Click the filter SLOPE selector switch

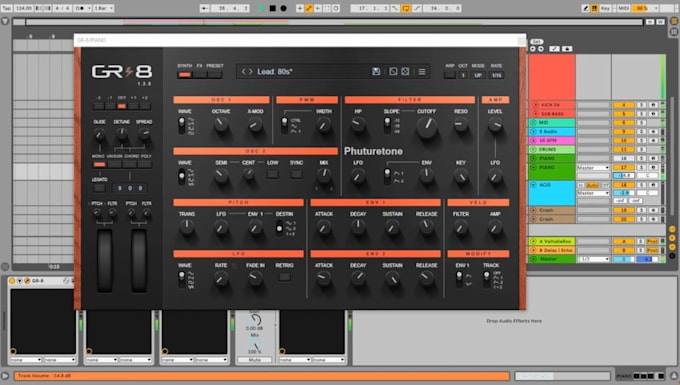(x=387, y=125)
